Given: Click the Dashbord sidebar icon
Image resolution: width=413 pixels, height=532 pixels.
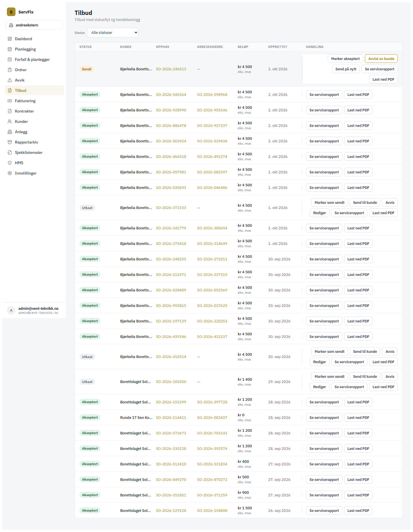Looking at the screenshot, I should (10, 39).
